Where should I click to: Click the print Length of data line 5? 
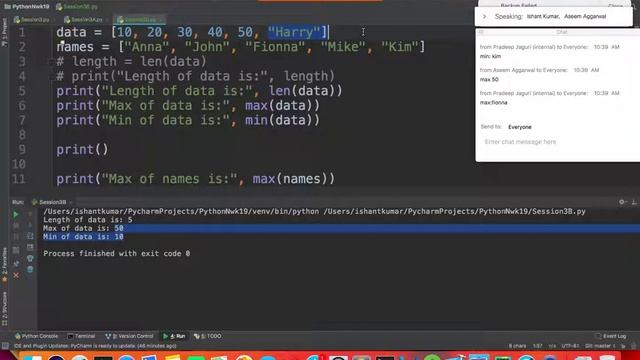(x=199, y=91)
